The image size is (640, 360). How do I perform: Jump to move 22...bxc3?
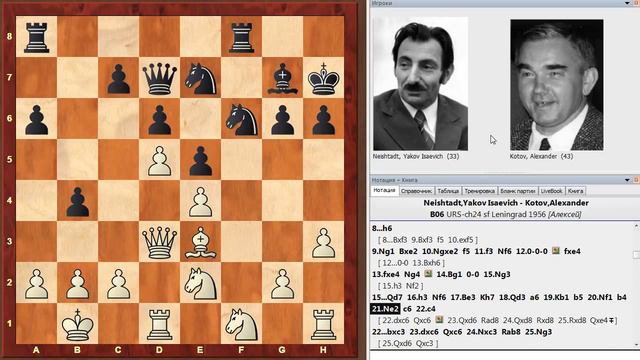tap(389, 332)
